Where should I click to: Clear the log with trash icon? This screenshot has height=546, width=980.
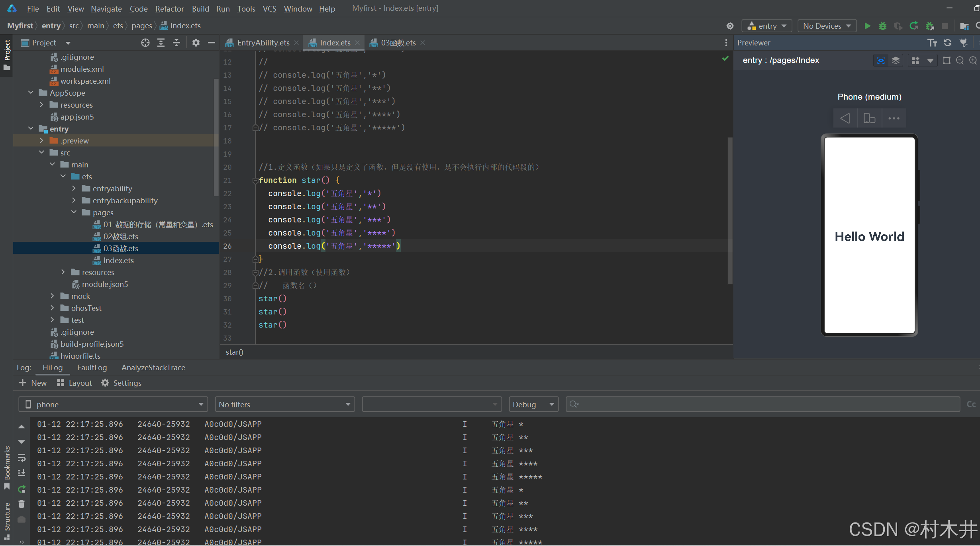(x=22, y=504)
